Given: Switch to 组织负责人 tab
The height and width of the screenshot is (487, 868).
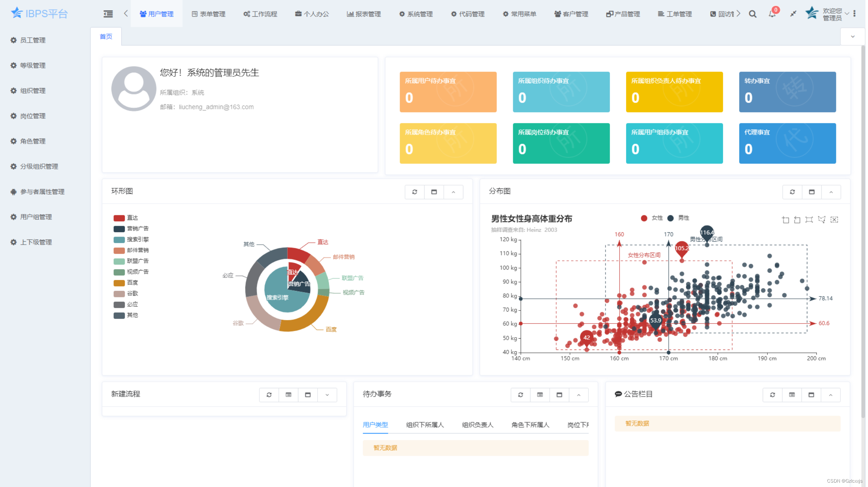Looking at the screenshot, I should [477, 425].
